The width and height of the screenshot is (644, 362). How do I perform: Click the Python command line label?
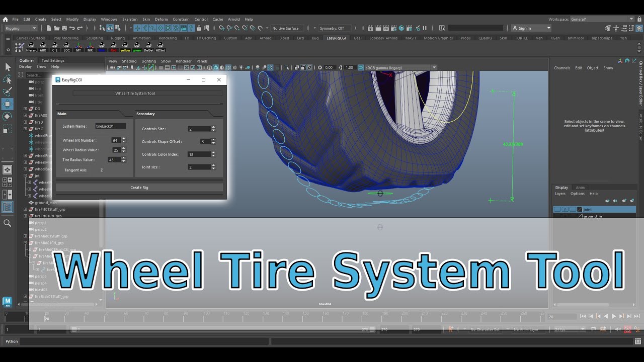click(12, 341)
